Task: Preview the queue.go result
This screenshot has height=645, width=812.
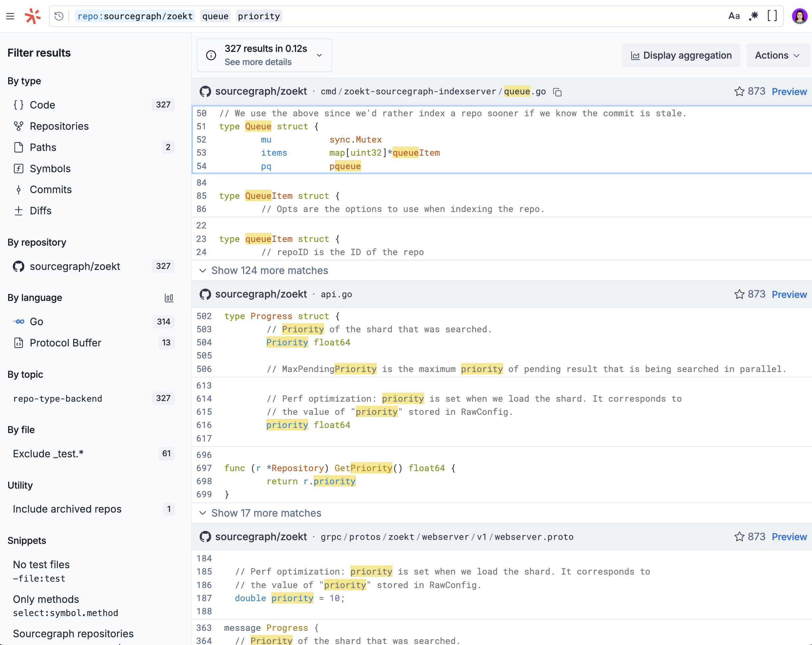Action: pyautogui.click(x=789, y=91)
